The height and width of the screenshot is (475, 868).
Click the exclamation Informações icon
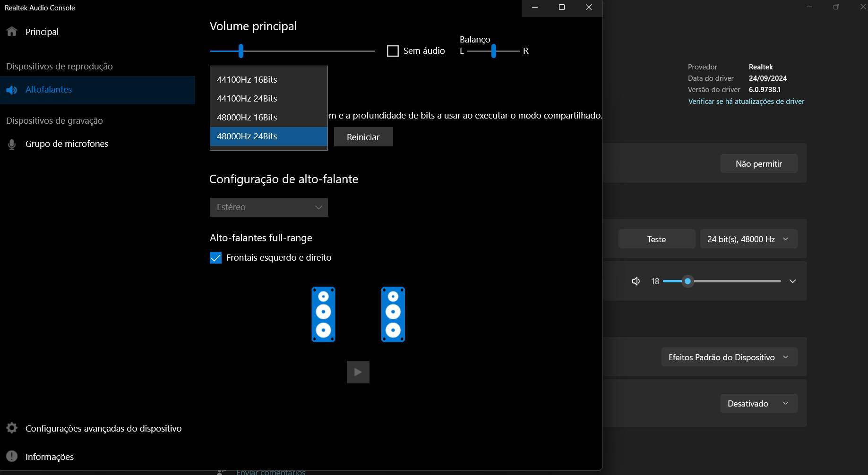pyautogui.click(x=12, y=456)
